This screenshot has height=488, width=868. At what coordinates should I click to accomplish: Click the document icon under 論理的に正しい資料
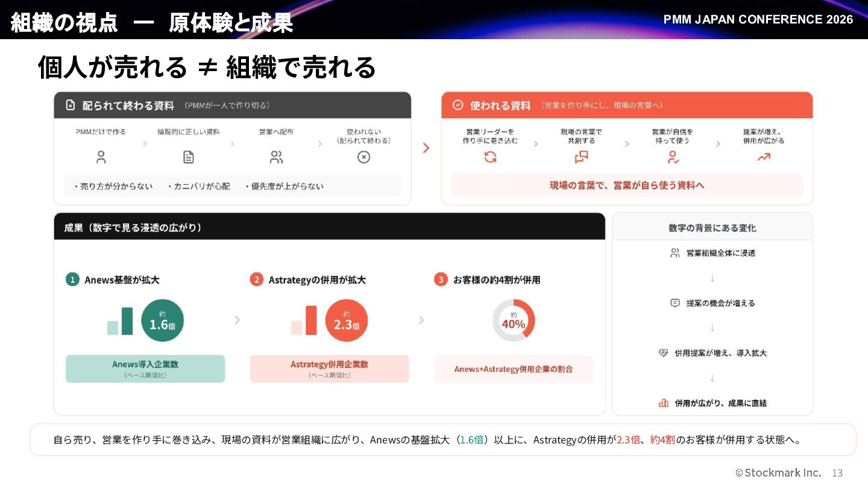tap(189, 157)
